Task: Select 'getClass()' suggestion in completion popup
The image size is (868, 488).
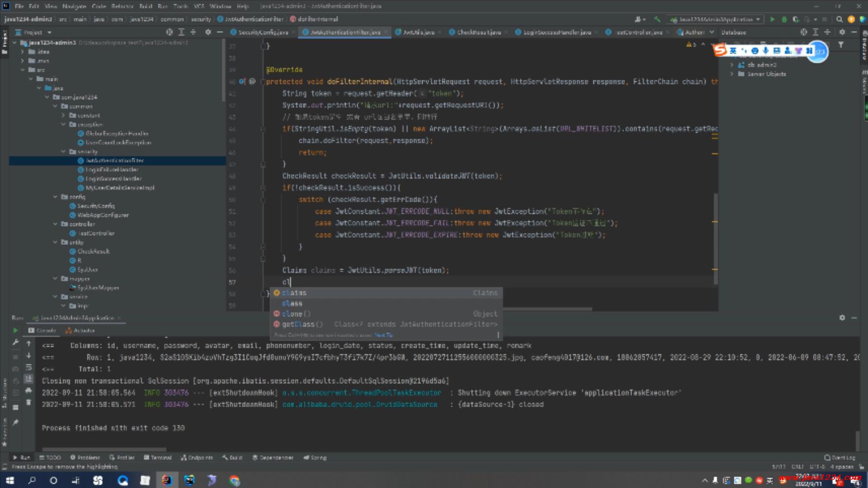Action: pyautogui.click(x=386, y=324)
